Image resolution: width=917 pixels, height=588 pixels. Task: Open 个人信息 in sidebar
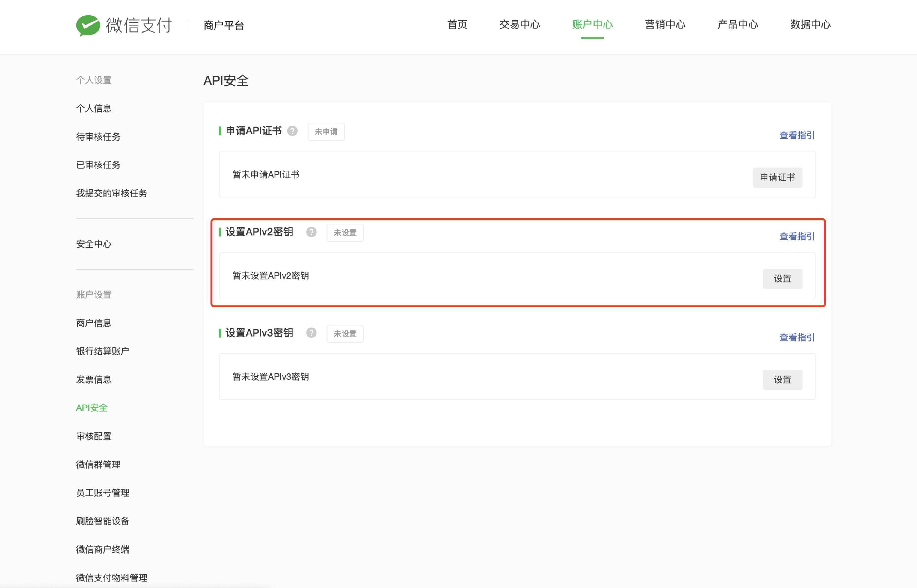pos(93,108)
